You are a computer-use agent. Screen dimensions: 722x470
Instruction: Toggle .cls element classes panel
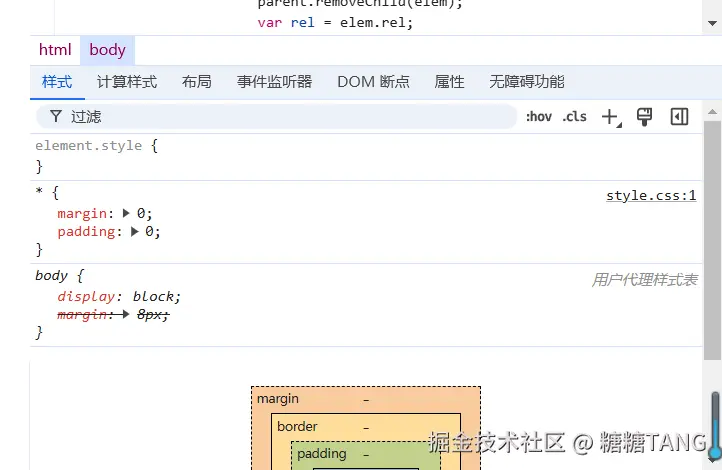(574, 117)
